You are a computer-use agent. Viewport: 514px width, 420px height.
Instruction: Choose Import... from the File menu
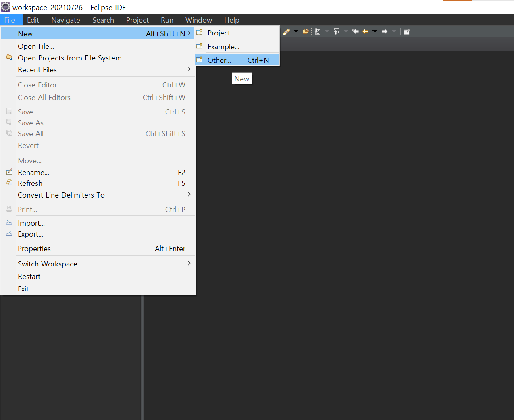[98, 223]
